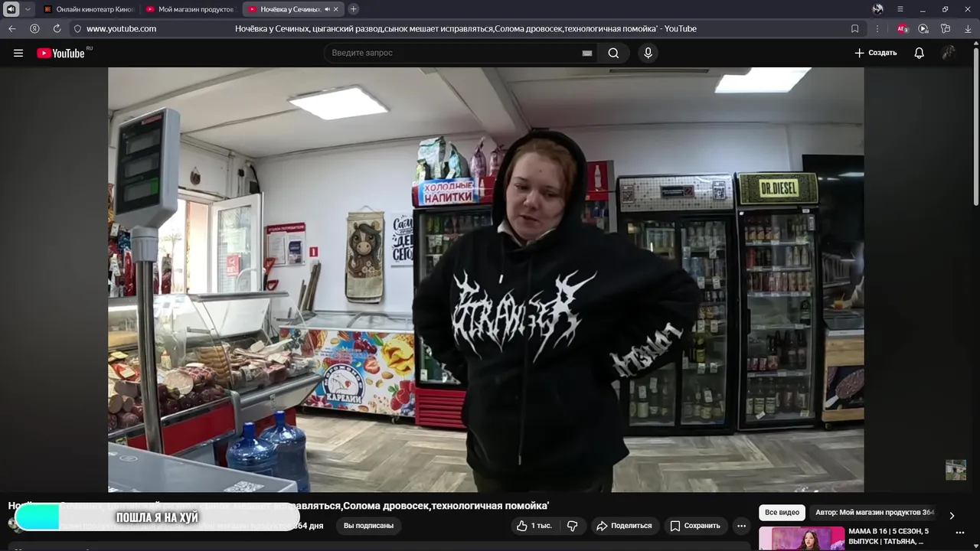Switch to Онлайн кинотеатр Кино tab
Image resolution: width=980 pixels, height=551 pixels.
pyautogui.click(x=89, y=9)
